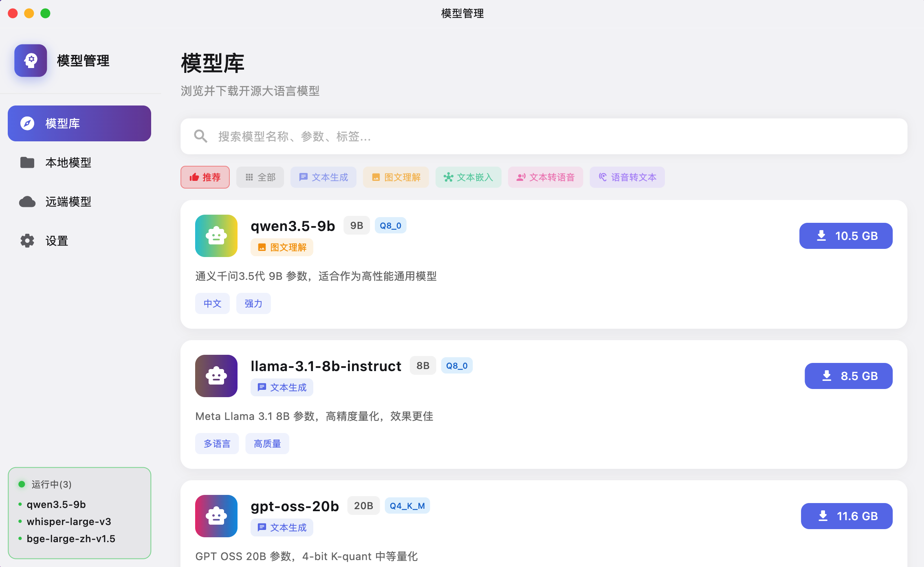Switch to the 本地模型 page
The image size is (924, 567).
point(68,163)
